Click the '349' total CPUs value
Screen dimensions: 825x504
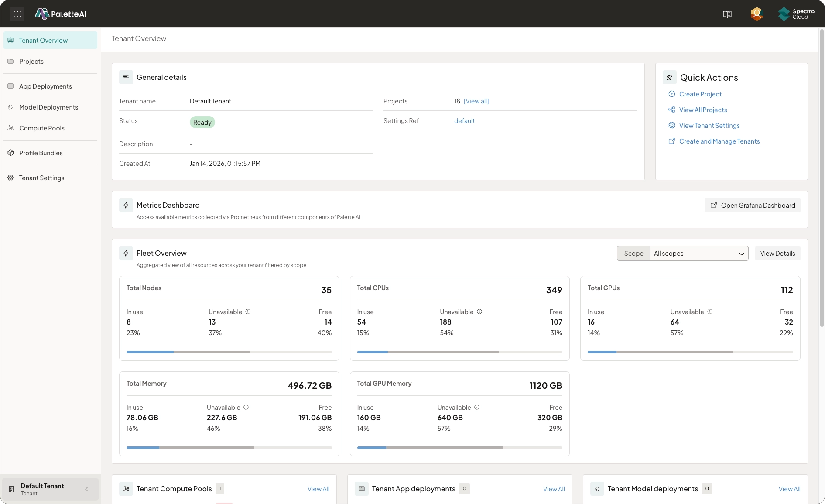pyautogui.click(x=554, y=290)
